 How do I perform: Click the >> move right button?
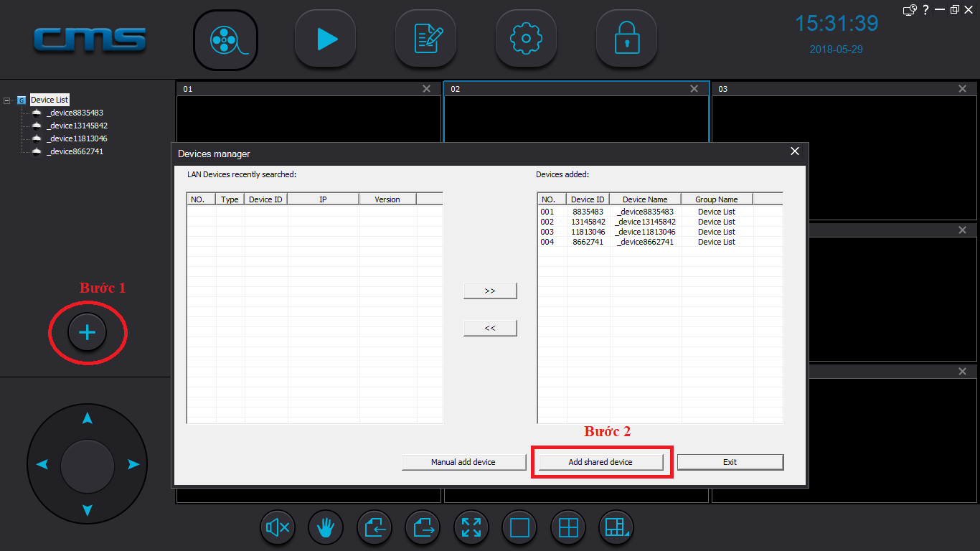click(490, 291)
